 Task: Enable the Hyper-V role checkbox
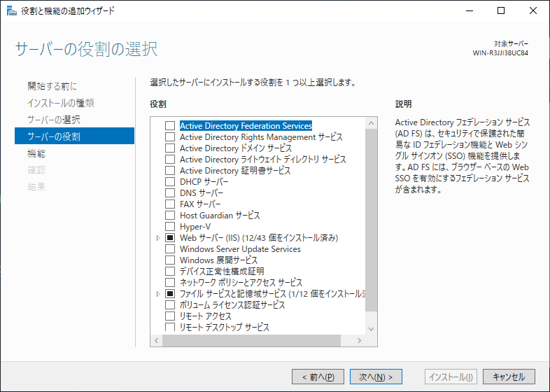click(170, 227)
